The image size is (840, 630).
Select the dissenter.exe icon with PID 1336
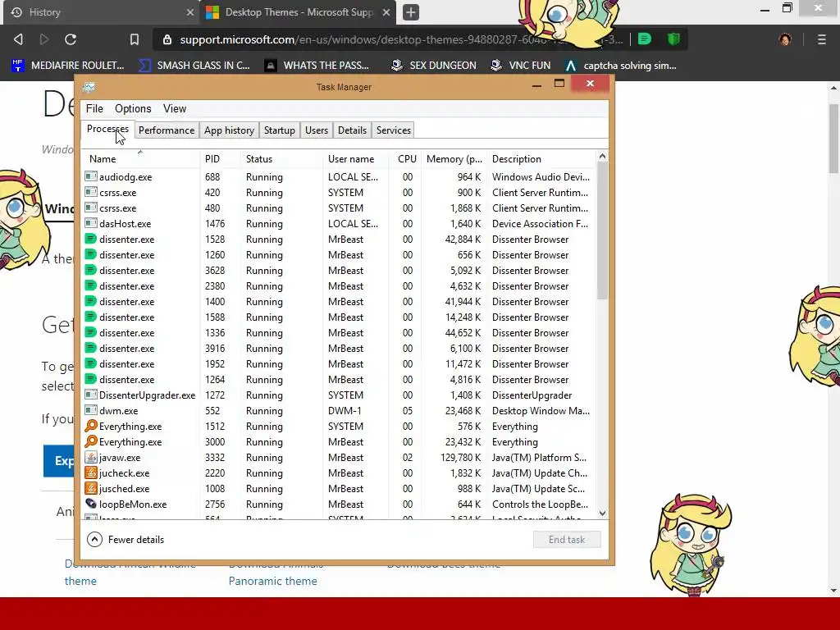[x=91, y=332]
